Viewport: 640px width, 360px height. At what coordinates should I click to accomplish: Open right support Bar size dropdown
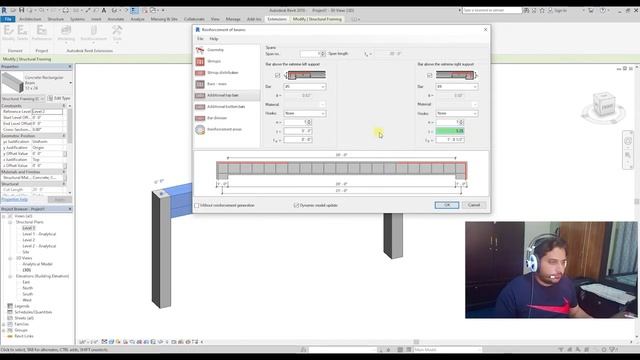pyautogui.click(x=457, y=87)
